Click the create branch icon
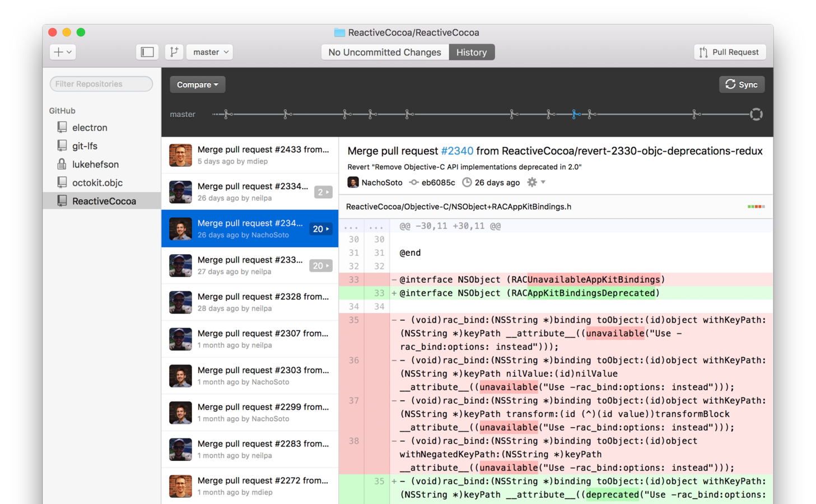816x504 pixels. [174, 52]
